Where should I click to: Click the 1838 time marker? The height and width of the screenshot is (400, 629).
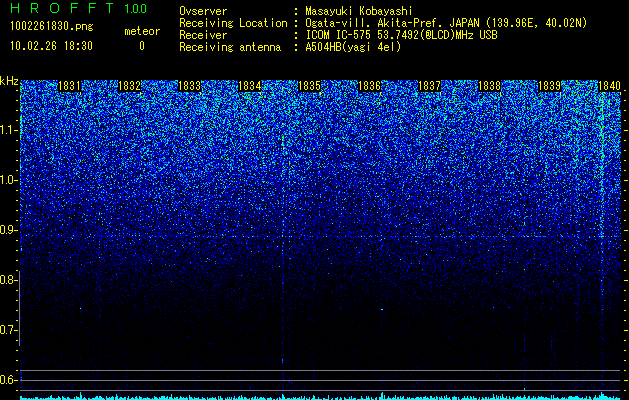[489, 86]
